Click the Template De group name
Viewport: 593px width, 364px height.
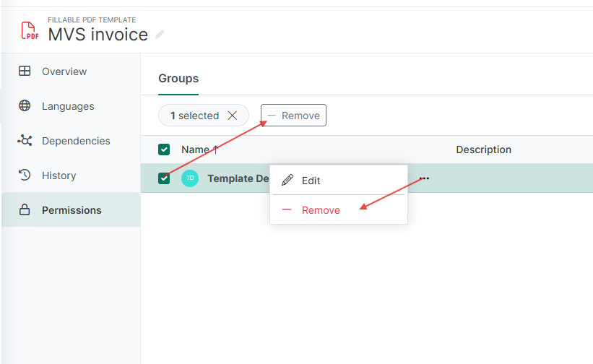[238, 178]
